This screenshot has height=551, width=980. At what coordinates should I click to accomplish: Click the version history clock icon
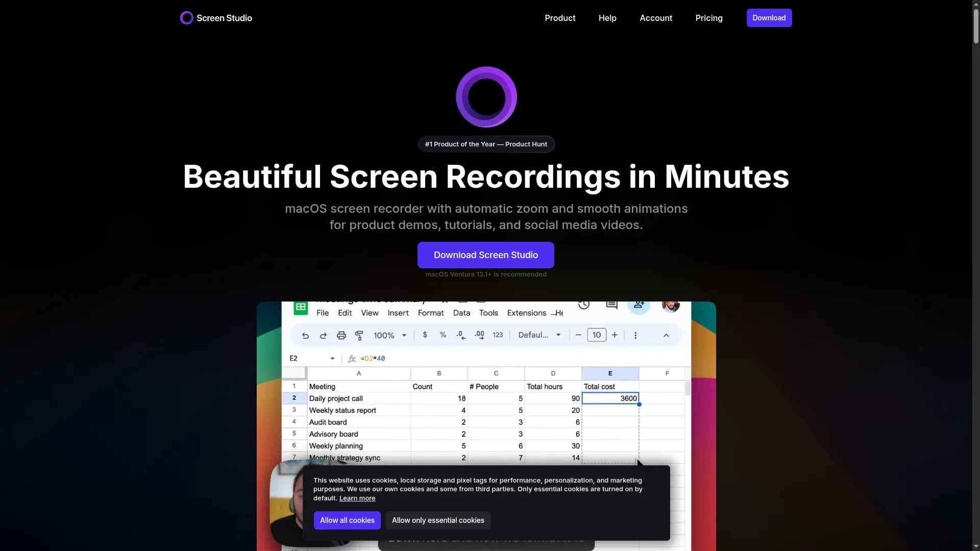pos(584,305)
